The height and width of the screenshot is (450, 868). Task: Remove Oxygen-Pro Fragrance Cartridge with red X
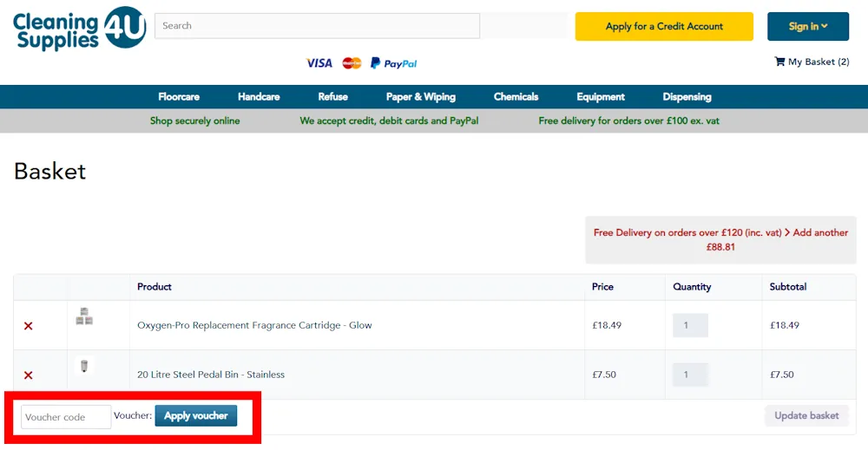pos(29,326)
